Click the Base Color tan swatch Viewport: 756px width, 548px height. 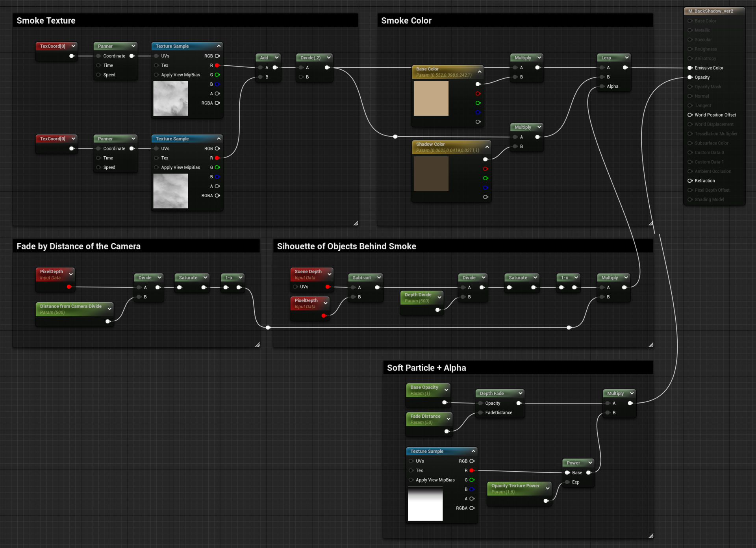click(x=431, y=98)
